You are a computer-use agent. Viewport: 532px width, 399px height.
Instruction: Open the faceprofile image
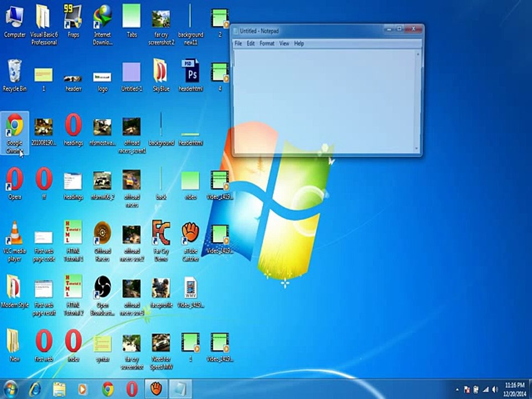(x=161, y=293)
